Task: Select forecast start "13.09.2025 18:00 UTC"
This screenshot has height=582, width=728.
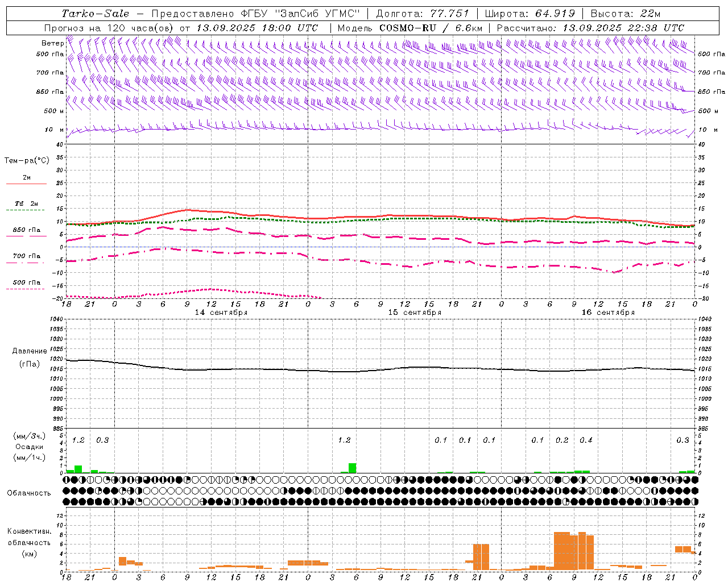Action: [257, 28]
